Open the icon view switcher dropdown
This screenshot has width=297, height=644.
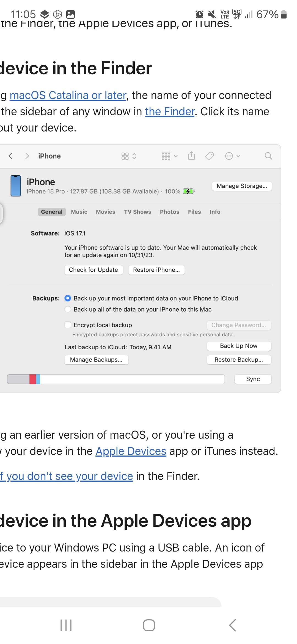(129, 156)
